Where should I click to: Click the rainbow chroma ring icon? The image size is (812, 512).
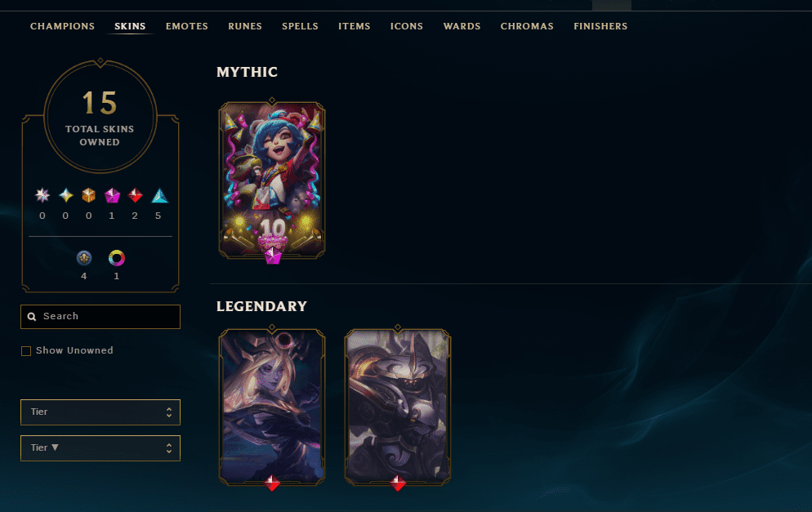117,258
